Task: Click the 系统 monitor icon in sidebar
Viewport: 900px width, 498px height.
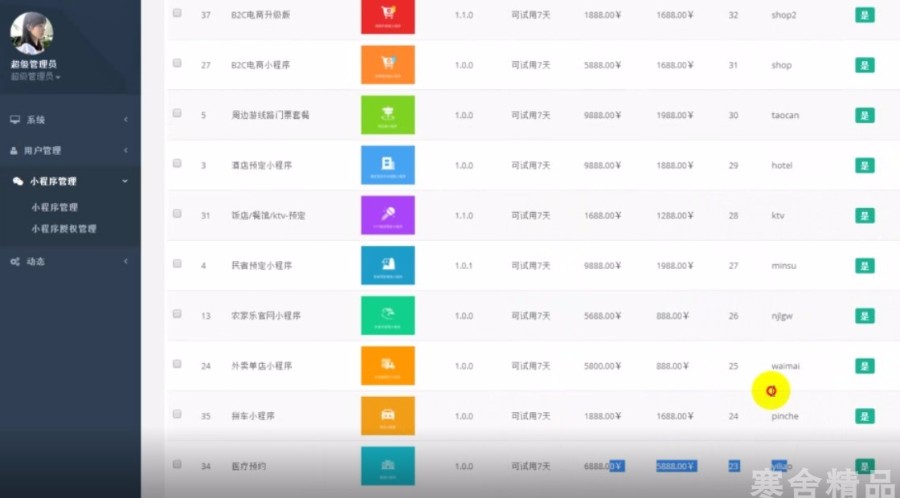Action: pyautogui.click(x=15, y=119)
